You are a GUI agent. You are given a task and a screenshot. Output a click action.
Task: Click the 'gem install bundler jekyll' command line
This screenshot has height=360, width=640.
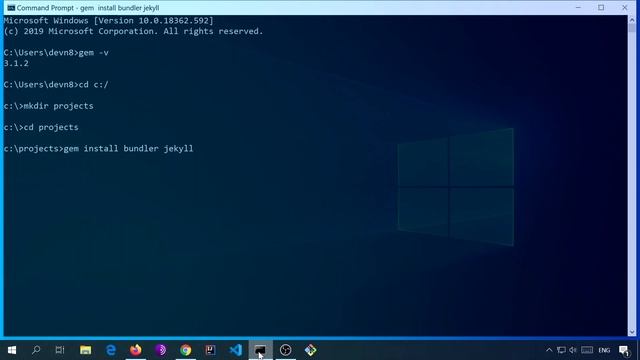(x=98, y=149)
